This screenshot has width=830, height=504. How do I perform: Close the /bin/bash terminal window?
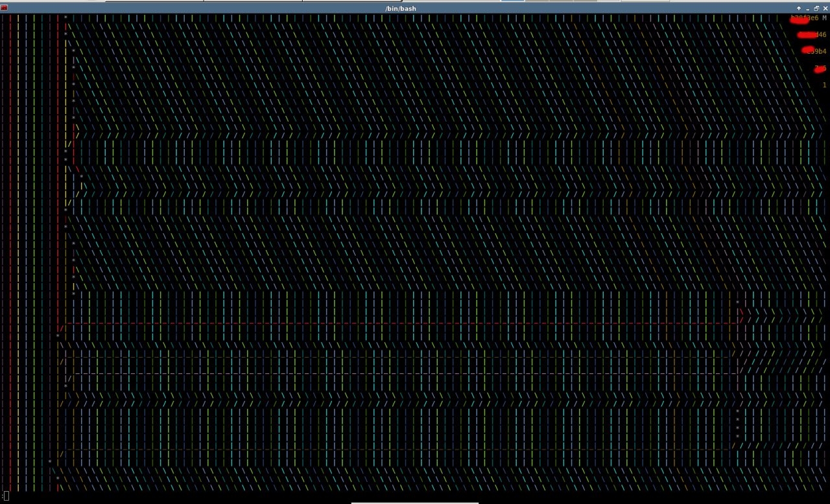825,8
